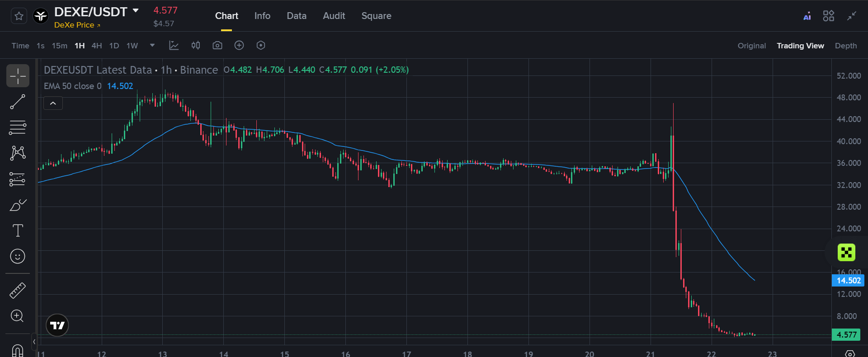This screenshot has height=357, width=868.
Task: Open the AI assistant icon
Action: [x=807, y=17]
